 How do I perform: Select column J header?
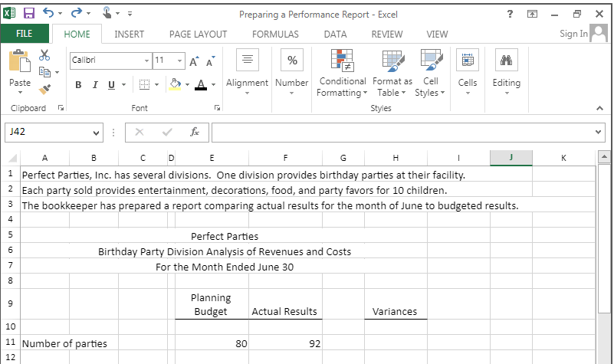(511, 158)
